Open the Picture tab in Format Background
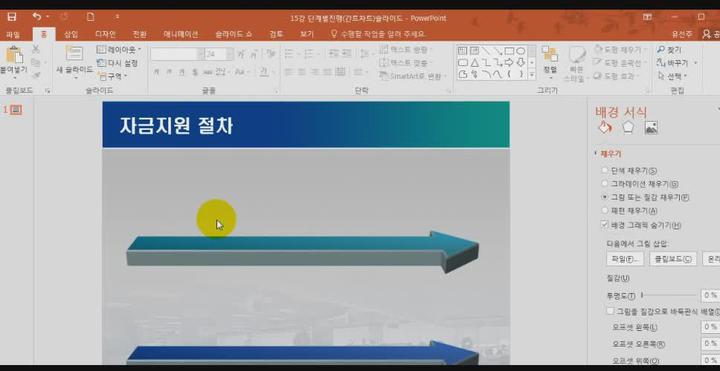 click(651, 128)
